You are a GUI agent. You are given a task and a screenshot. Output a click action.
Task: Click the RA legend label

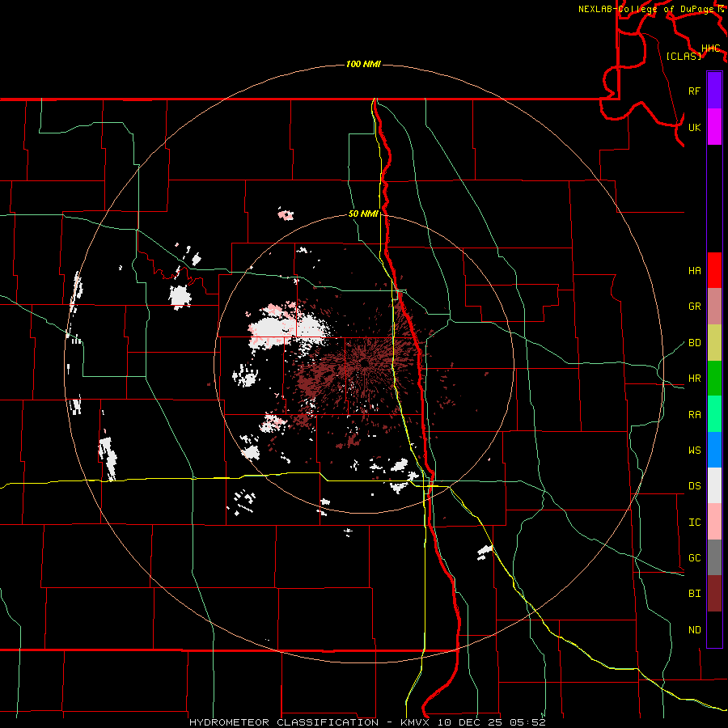(694, 415)
